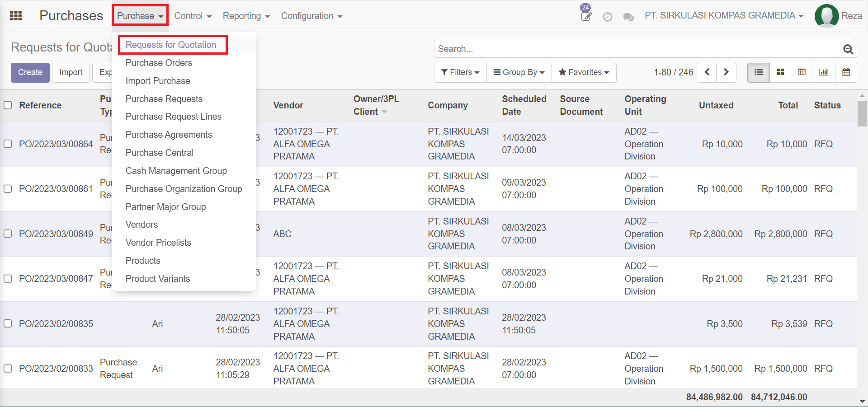Select the checkbox for PO/2023/02/00835
Image resolution: width=868 pixels, height=407 pixels.
[x=8, y=324]
